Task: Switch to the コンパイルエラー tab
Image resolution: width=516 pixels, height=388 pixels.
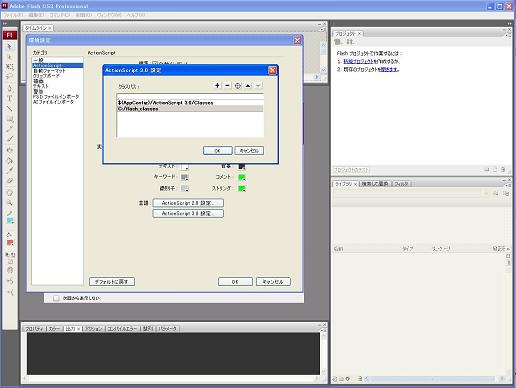Action: click(123, 329)
